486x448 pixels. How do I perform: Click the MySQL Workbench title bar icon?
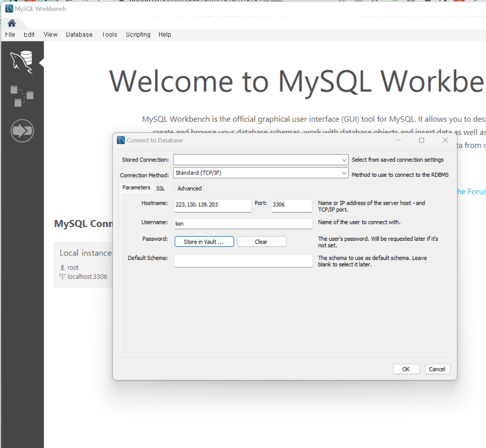coord(9,9)
